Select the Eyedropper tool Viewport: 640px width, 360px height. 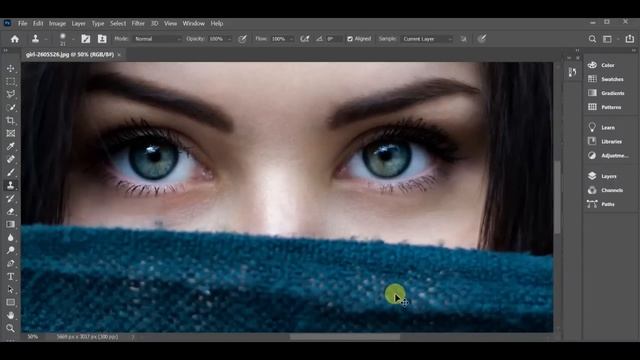[11, 147]
